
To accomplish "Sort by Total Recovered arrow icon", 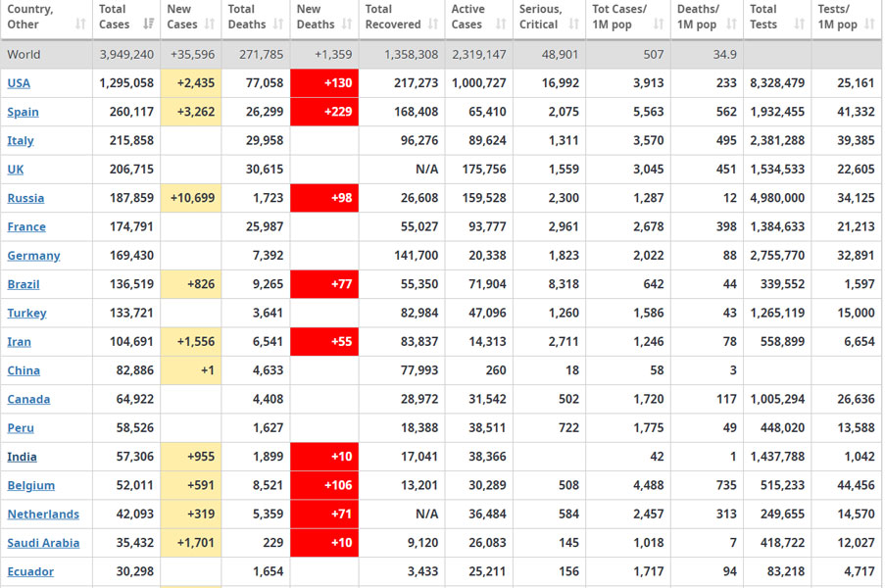I will pyautogui.click(x=435, y=24).
